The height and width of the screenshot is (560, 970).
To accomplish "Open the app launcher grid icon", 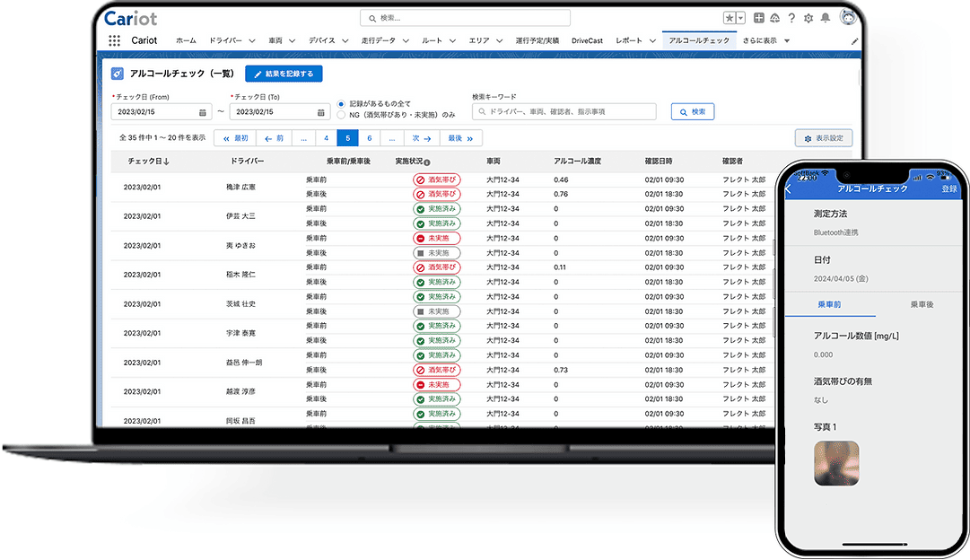I will click(114, 40).
